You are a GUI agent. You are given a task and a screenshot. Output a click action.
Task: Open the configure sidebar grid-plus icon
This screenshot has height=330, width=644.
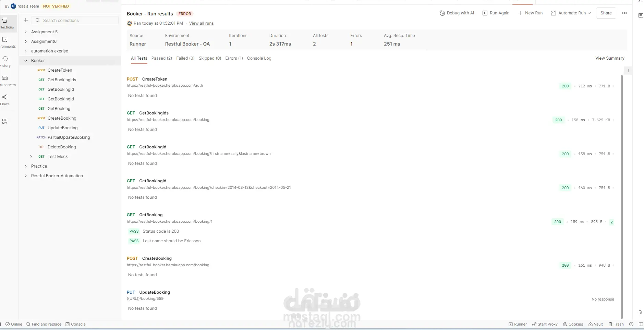pos(5,121)
